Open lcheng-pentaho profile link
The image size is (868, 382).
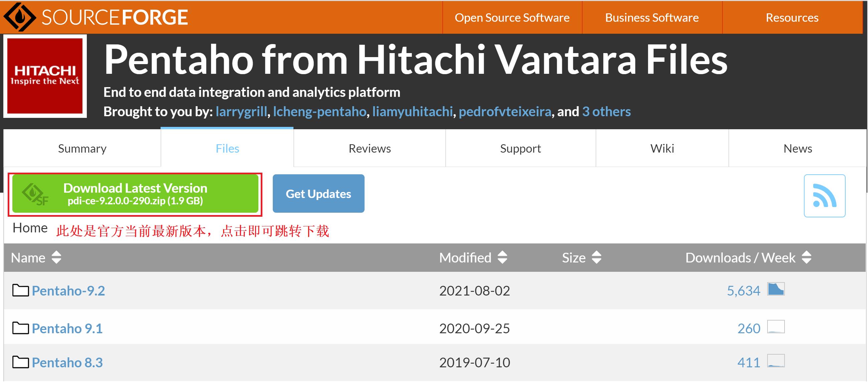[319, 111]
